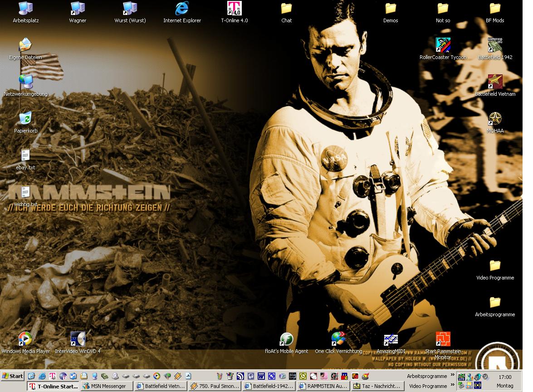The width and height of the screenshot is (533, 392).
Task: Open the Video Programme desktop folder
Action: pyautogui.click(x=495, y=269)
